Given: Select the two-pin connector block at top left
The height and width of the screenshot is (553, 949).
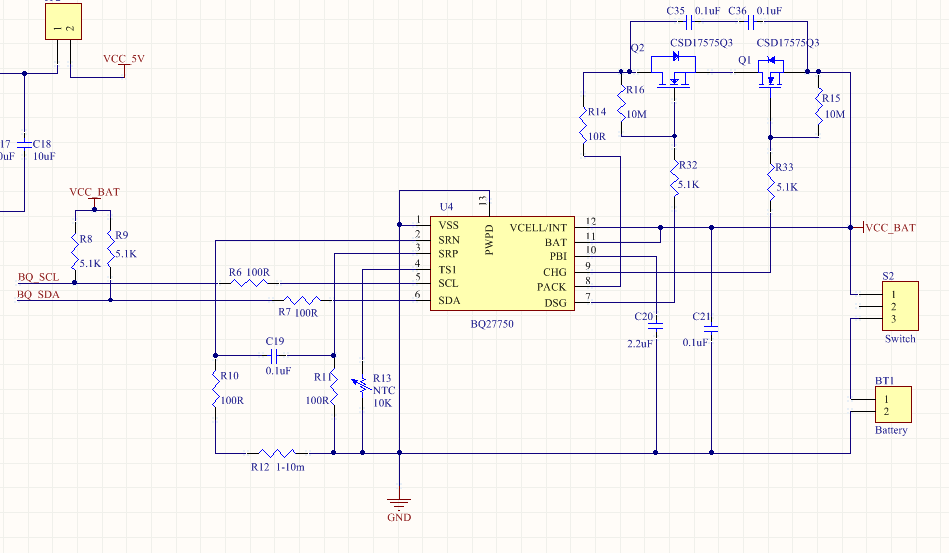Looking at the screenshot, I should coord(64,21).
